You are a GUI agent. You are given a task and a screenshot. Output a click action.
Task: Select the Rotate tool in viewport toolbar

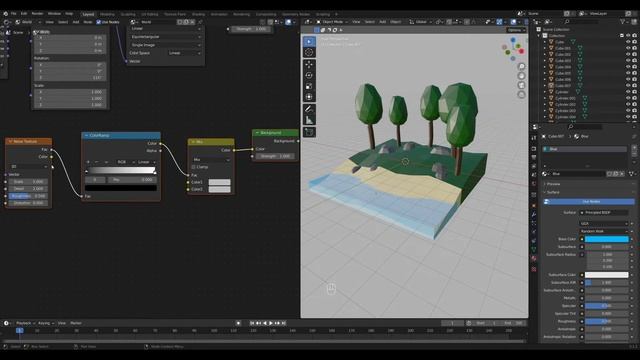pos(309,75)
